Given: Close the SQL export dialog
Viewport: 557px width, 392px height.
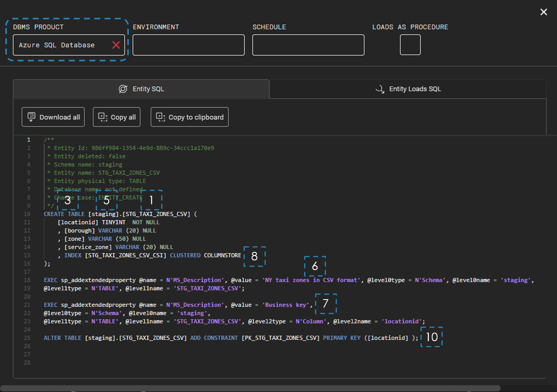Looking at the screenshot, I should tap(544, 12).
